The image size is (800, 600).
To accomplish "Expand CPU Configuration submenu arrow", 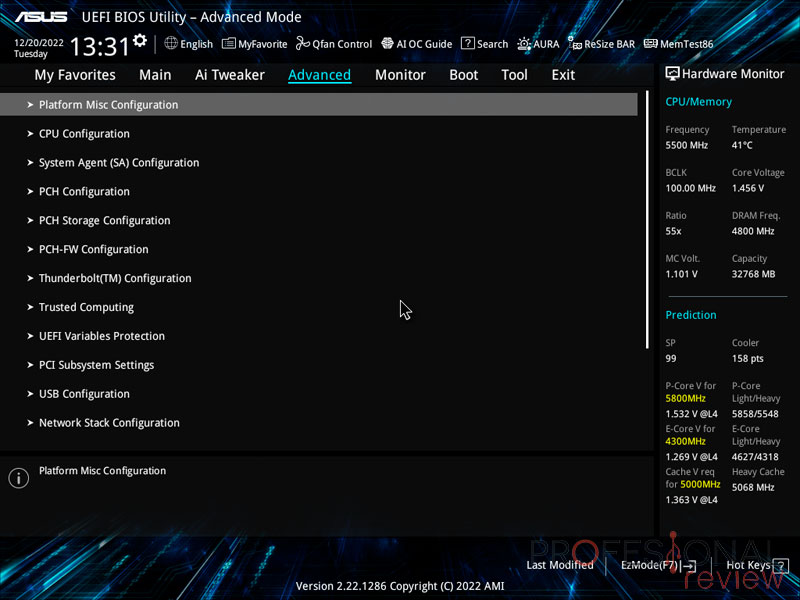I will pos(30,134).
